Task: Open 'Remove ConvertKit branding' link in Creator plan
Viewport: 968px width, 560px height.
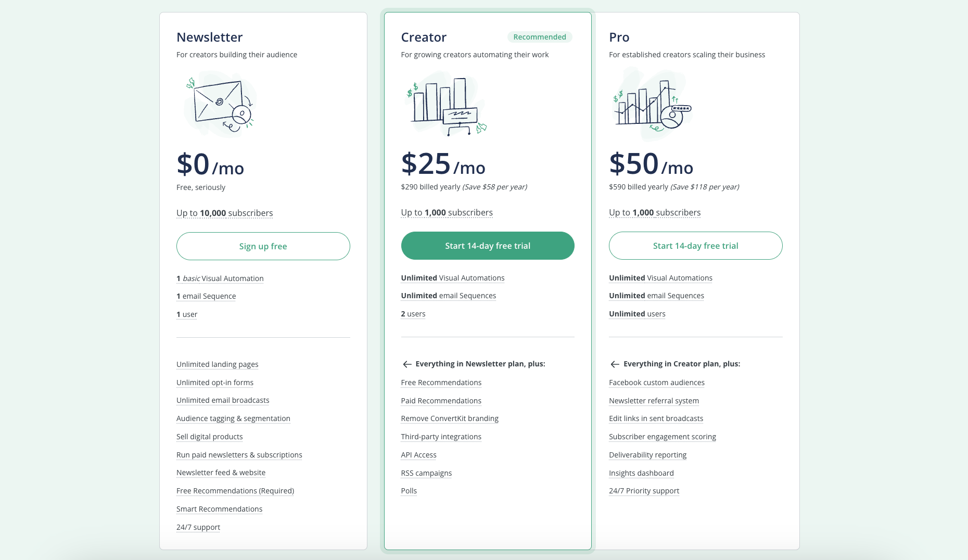Action: coord(449,418)
